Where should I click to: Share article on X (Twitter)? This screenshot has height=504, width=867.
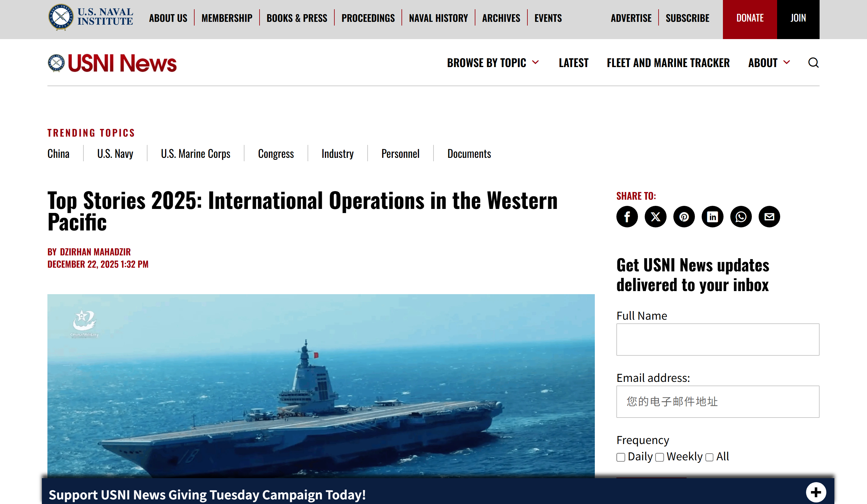[x=655, y=217]
